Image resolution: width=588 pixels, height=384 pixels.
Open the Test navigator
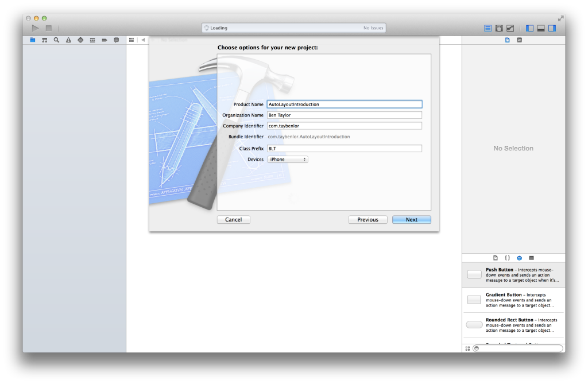(80, 40)
